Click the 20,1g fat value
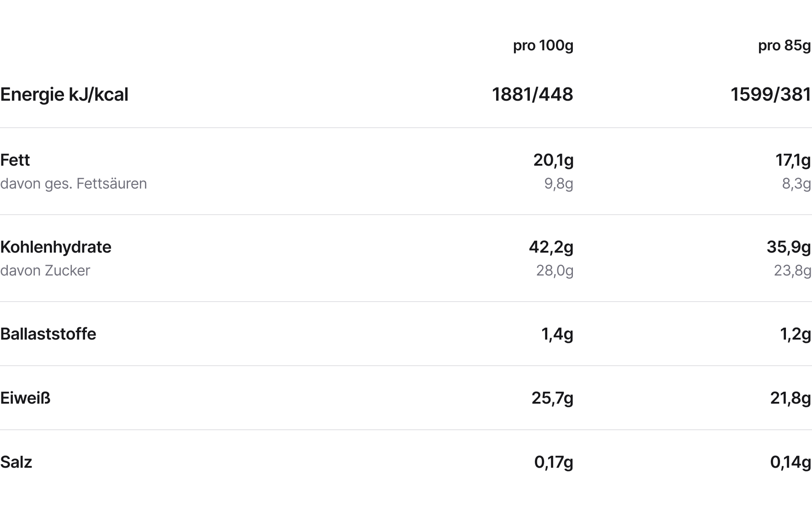The height and width of the screenshot is (508, 812). 553,160
